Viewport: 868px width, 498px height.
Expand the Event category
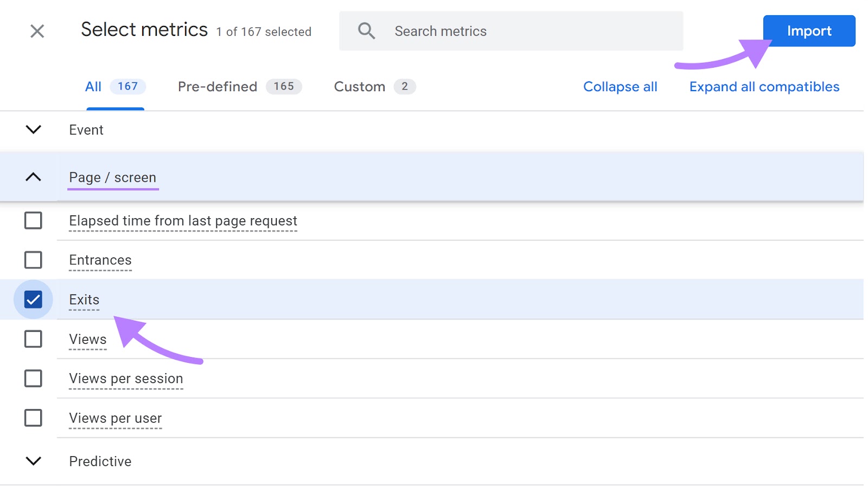[33, 130]
